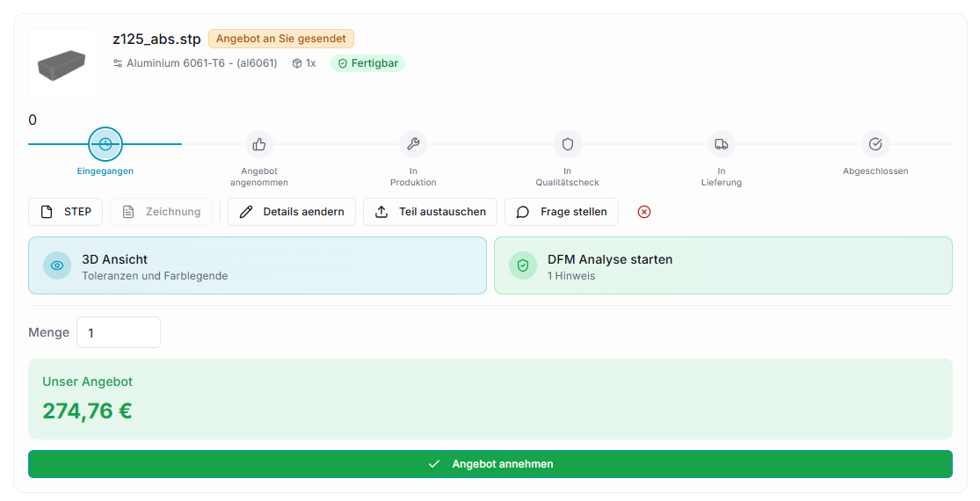Click the 1 Hinweis text
980x501 pixels.
coord(571,276)
